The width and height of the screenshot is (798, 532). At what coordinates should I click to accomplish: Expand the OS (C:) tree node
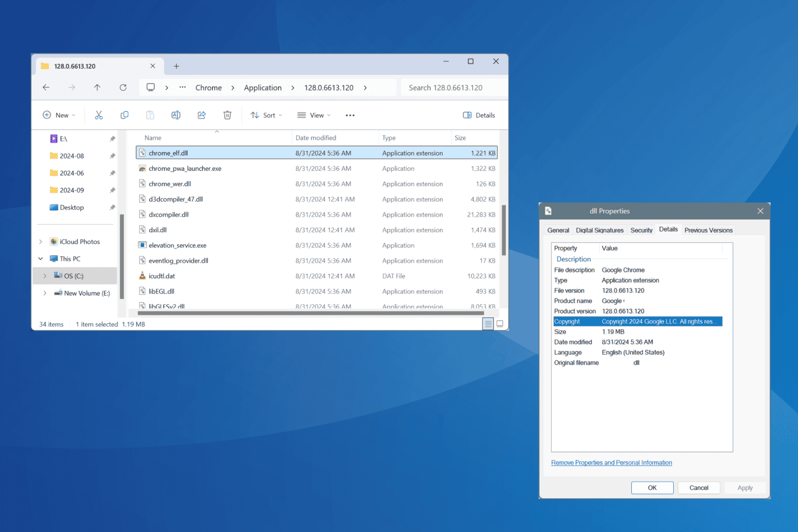point(45,276)
